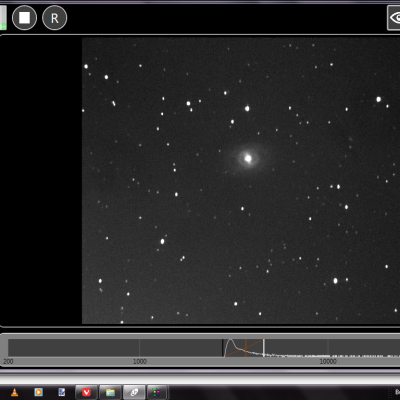
Task: Click the 10000 tick on histogram scale
Action: click(x=328, y=361)
